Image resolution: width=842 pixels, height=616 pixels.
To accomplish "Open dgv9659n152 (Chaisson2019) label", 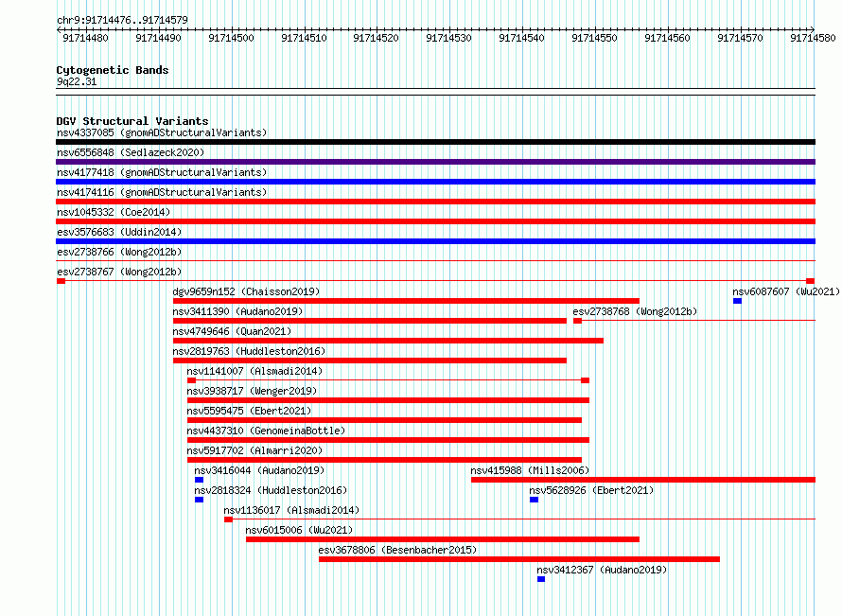I will pyautogui.click(x=246, y=291).
